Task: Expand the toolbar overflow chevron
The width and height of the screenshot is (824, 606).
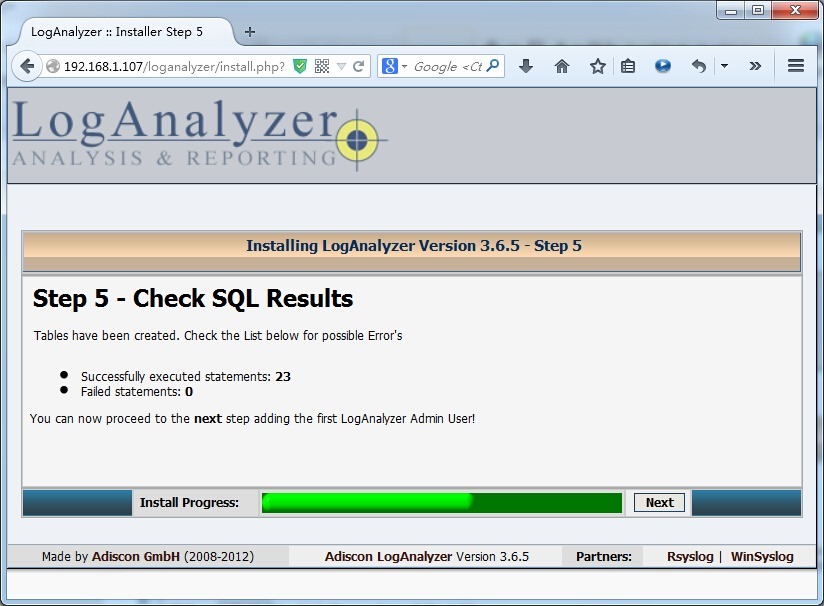Action: [x=755, y=65]
